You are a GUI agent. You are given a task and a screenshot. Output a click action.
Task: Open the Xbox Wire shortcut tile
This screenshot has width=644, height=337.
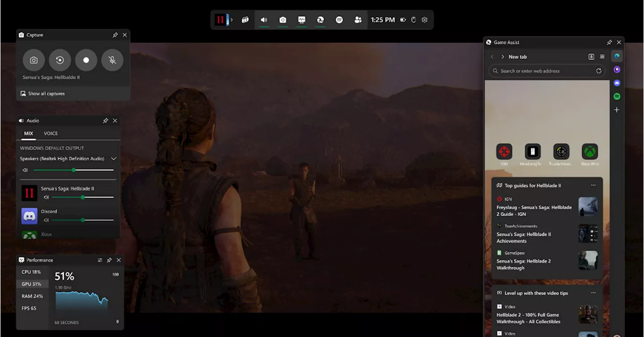click(590, 155)
